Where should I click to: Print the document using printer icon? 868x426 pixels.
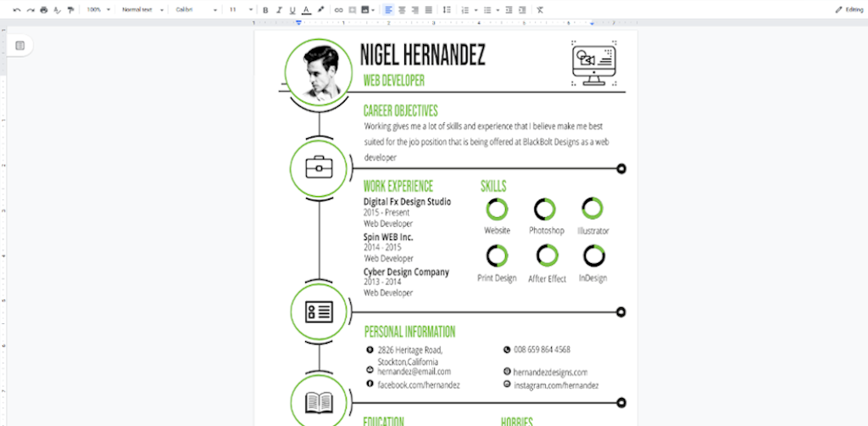pyautogui.click(x=44, y=10)
